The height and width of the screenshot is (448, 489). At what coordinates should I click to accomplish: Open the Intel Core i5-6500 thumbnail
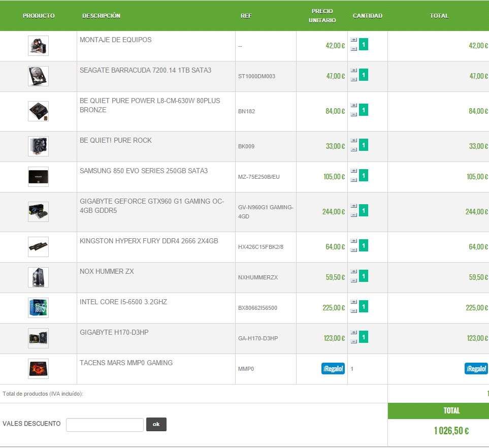pos(39,308)
